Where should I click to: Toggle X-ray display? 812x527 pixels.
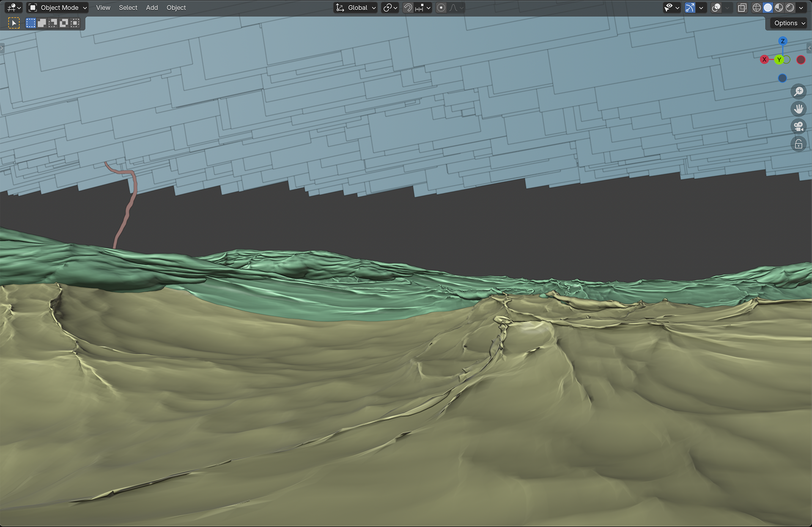coord(742,8)
